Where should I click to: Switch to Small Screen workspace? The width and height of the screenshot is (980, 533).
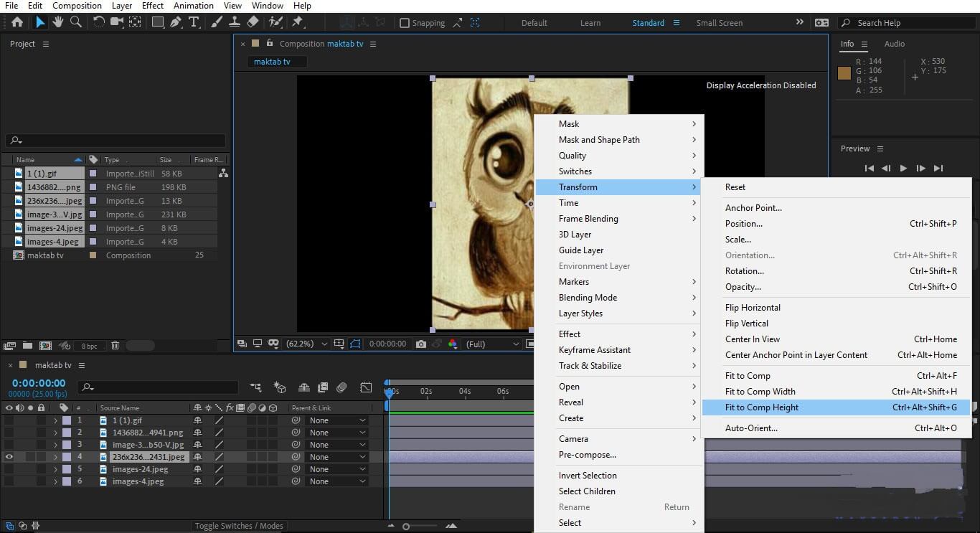[x=719, y=23]
